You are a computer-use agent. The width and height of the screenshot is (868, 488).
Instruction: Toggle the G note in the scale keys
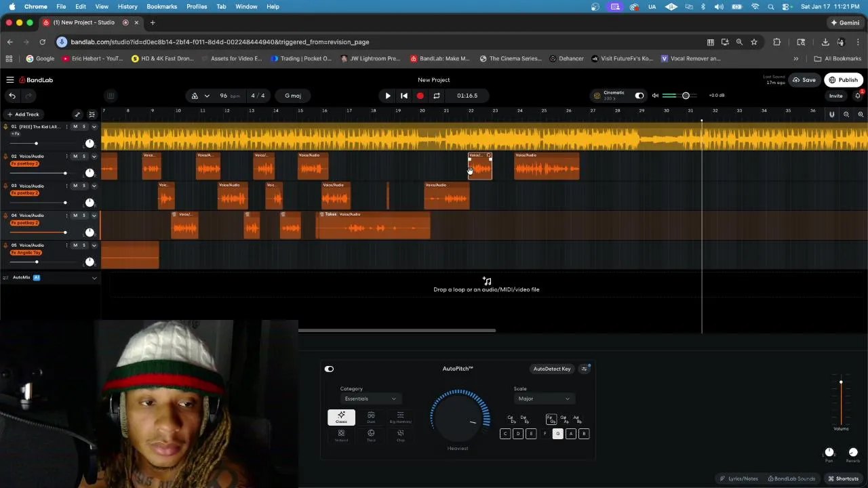(x=557, y=434)
